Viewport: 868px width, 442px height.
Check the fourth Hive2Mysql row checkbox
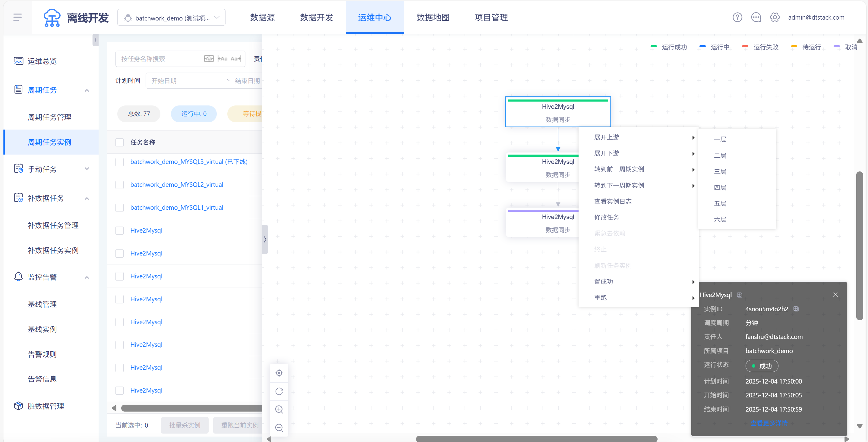click(120, 299)
